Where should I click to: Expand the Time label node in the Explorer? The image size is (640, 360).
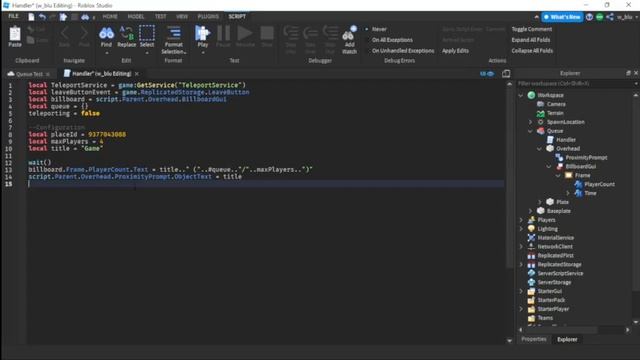(568, 193)
